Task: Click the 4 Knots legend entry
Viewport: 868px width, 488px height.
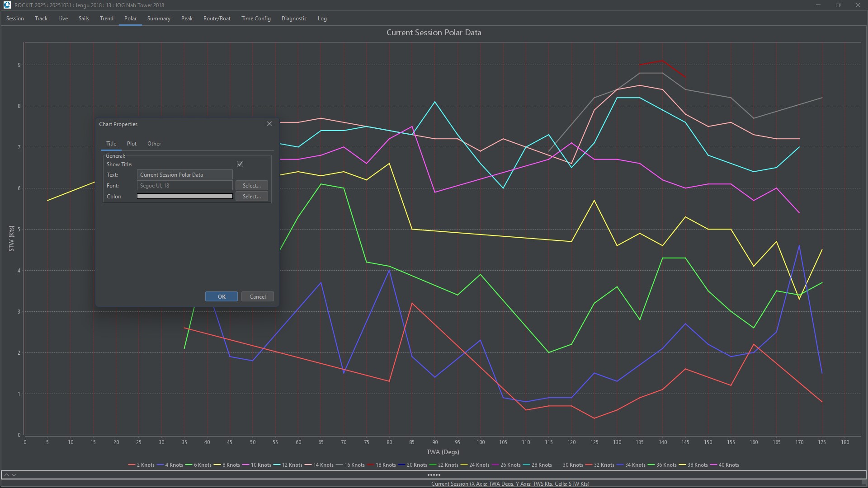Action: 174,465
